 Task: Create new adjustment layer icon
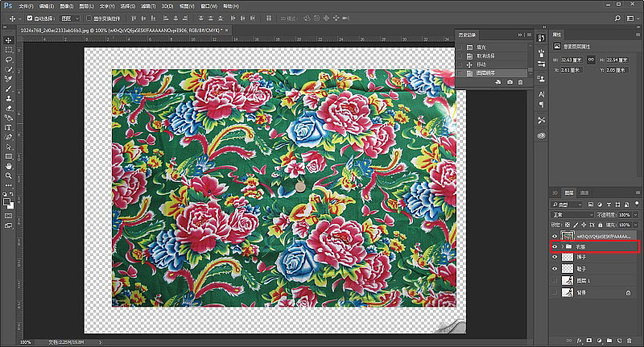(x=599, y=341)
